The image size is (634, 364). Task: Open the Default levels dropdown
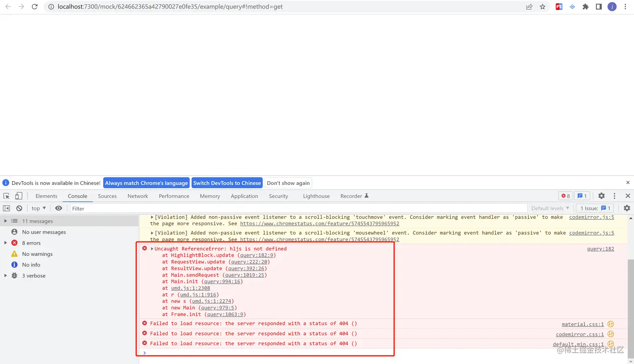550,208
